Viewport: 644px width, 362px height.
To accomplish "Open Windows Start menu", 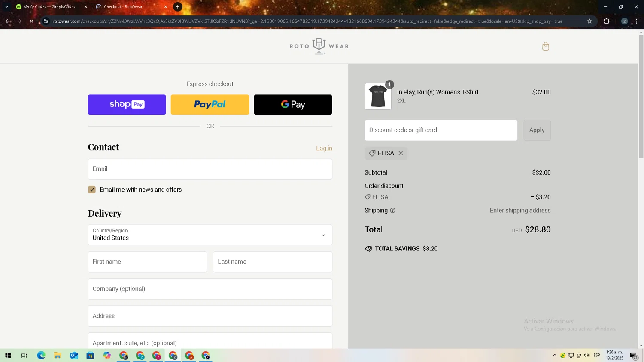I will [x=8, y=356].
